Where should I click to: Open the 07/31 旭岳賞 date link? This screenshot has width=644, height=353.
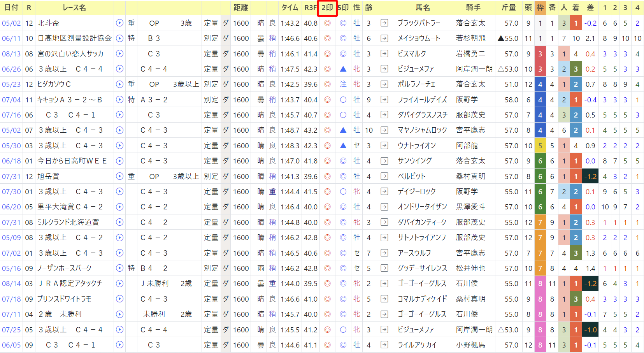11,177
